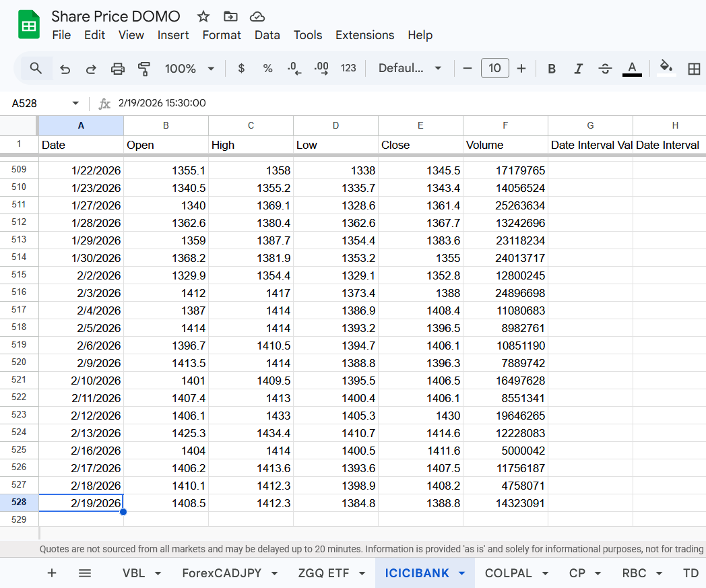Click the move to folder icon
This screenshot has width=706, height=588.
[x=230, y=17]
